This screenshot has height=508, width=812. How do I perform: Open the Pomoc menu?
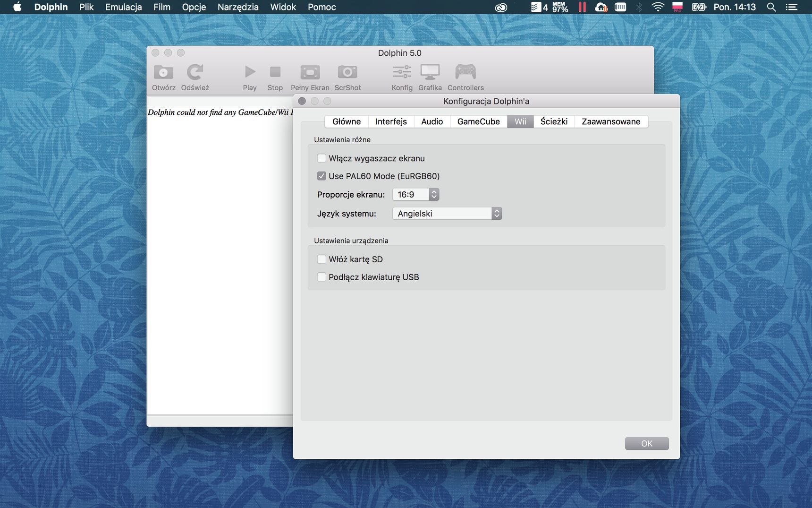(x=322, y=7)
